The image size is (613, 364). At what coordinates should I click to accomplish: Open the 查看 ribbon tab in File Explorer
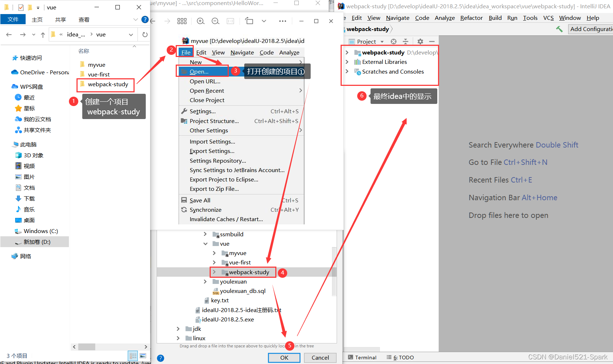[x=84, y=19]
